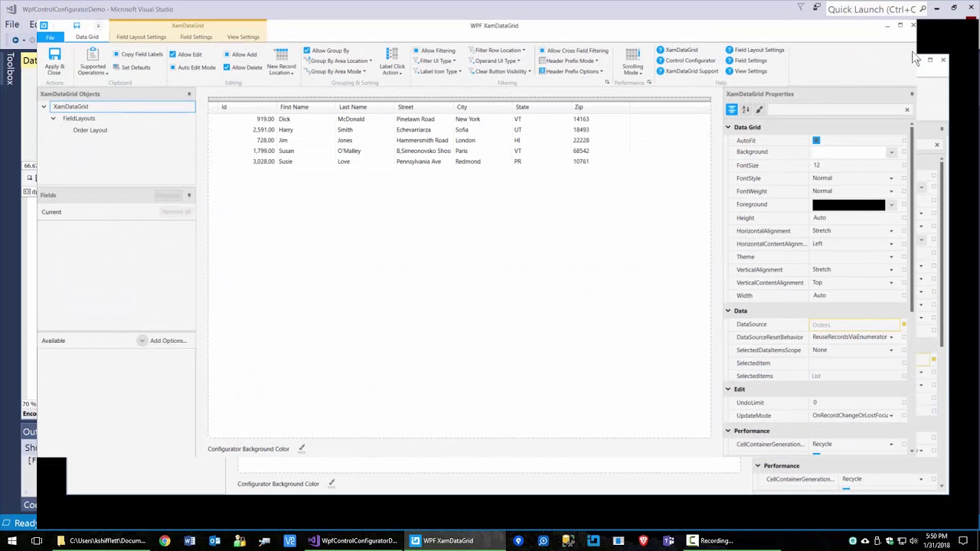
Task: Toggle Copy Field Labels checkbox
Action: point(116,54)
